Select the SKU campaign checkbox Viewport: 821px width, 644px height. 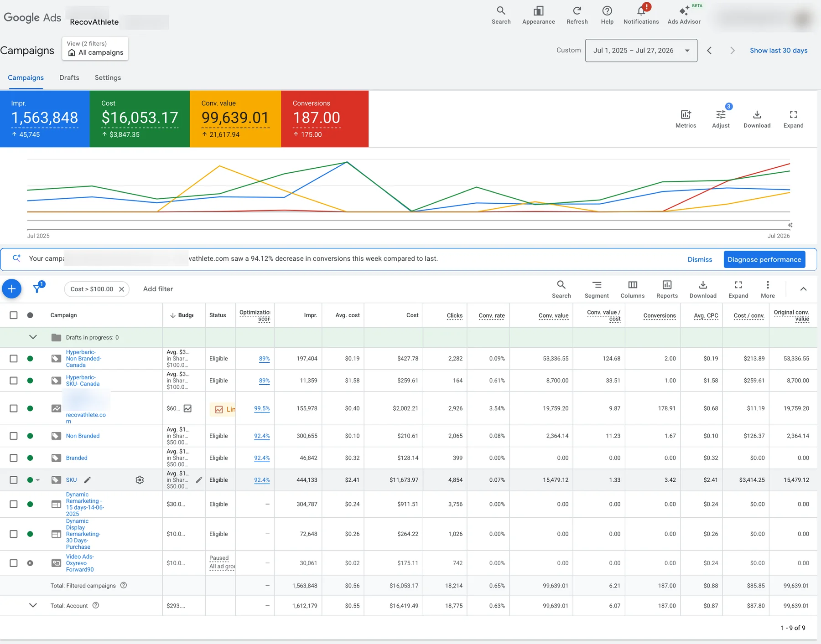[x=14, y=480]
